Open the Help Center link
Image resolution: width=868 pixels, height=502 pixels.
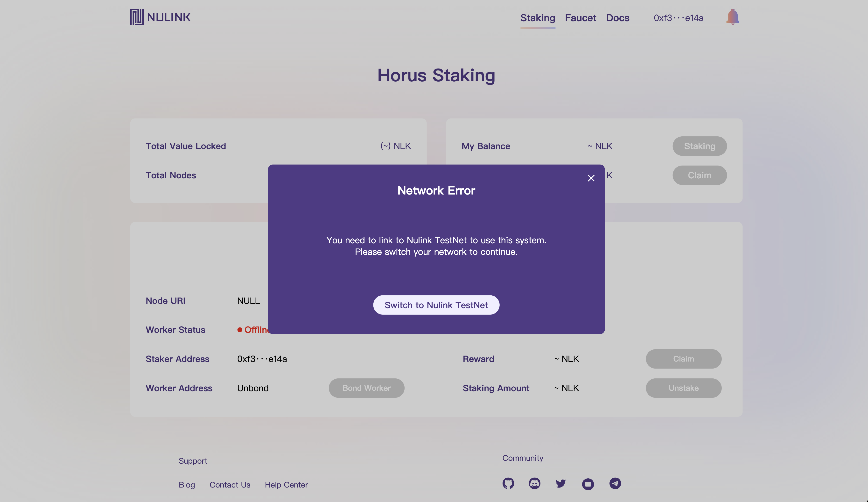coord(286,485)
